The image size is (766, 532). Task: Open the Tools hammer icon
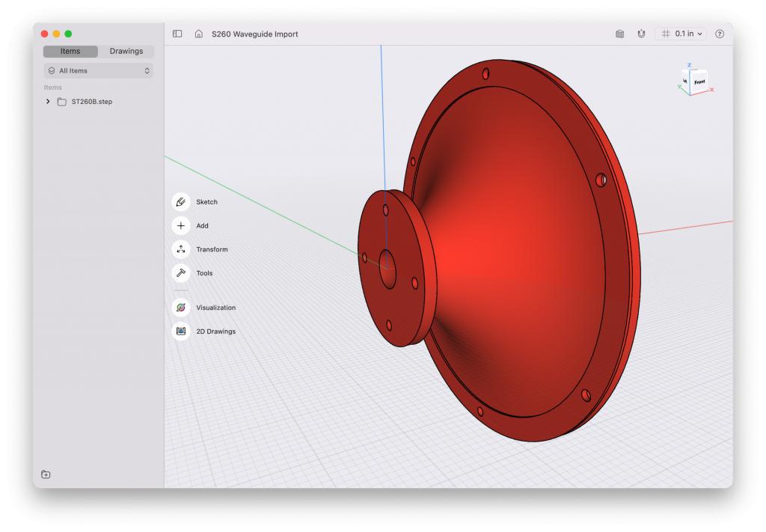181,273
